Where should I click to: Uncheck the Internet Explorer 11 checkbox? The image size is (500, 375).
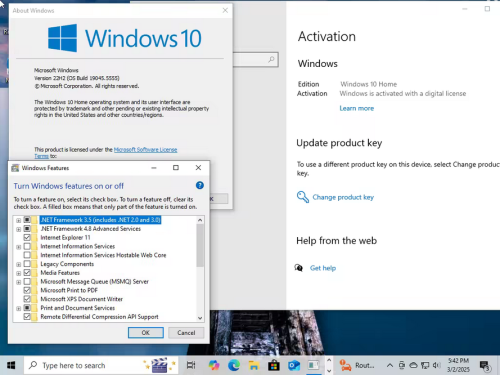[27, 237]
